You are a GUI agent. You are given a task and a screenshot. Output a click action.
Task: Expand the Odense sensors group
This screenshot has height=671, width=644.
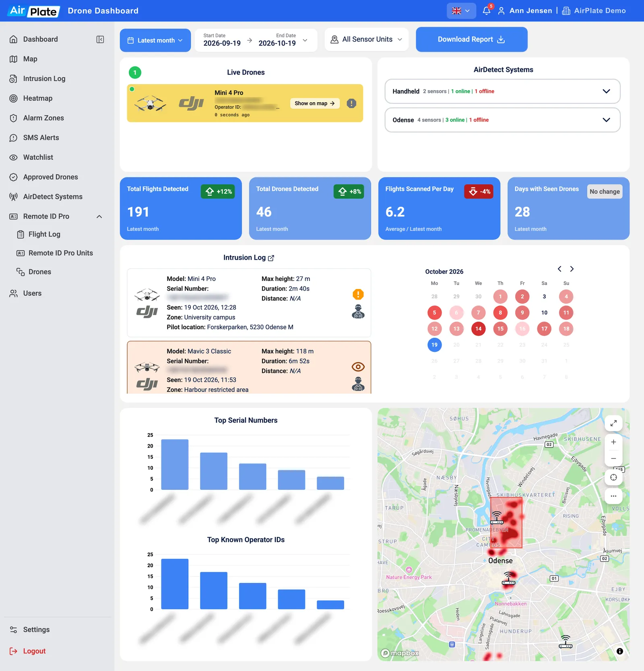[502, 120]
